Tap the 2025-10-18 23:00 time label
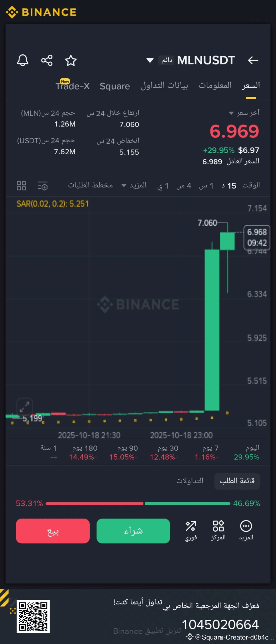Image resolution: width=276 pixels, height=644 pixels. pos(181,435)
